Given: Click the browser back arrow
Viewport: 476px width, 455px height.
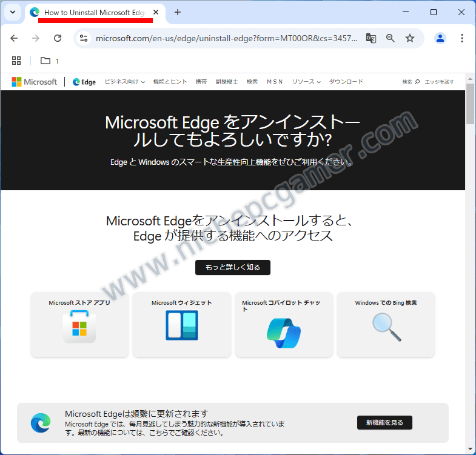Looking at the screenshot, I should (x=15, y=38).
